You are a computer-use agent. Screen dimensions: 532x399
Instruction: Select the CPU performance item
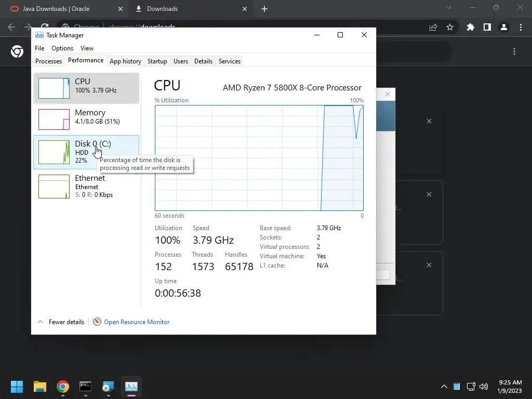[86, 88]
